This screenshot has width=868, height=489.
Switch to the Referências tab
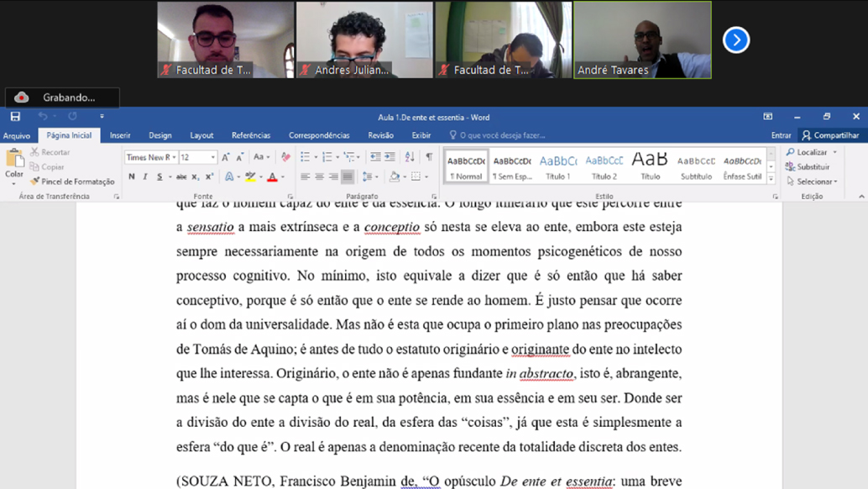tap(251, 135)
